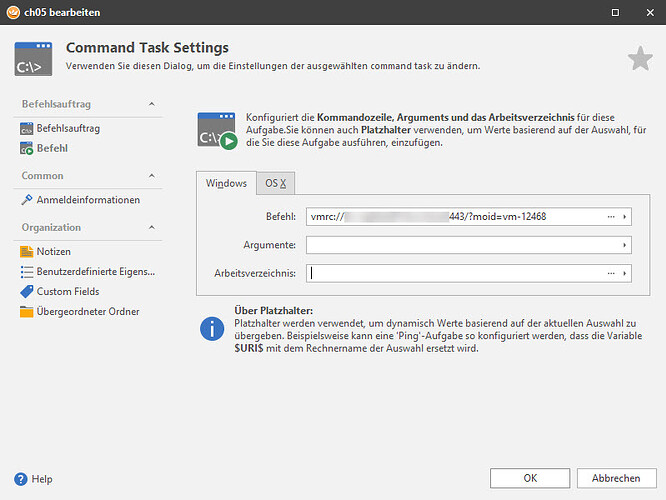Select Befehlsauftrag in the sidebar
Image resolution: width=666 pixels, height=500 pixels.
click(x=68, y=128)
